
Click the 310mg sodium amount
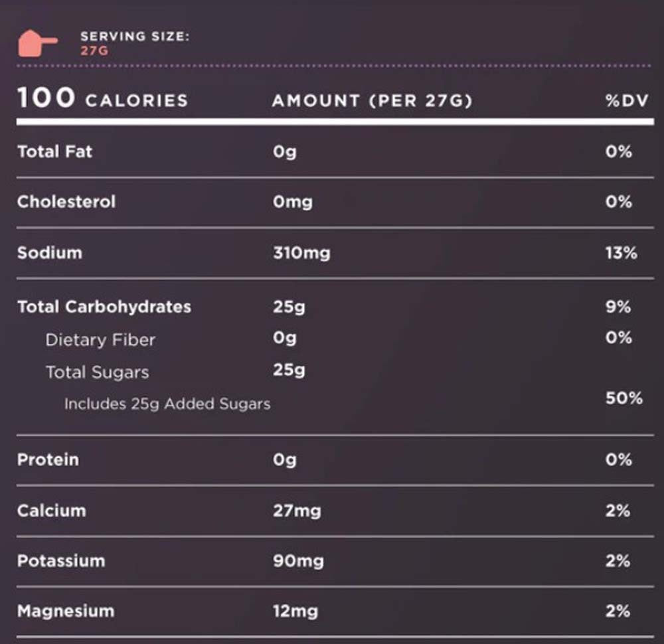point(301,253)
